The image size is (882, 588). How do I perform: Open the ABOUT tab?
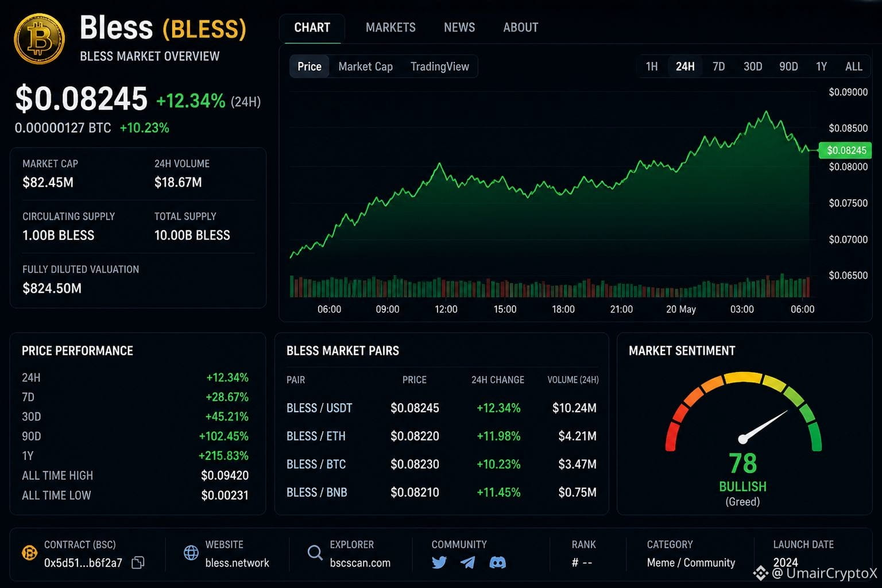(521, 28)
